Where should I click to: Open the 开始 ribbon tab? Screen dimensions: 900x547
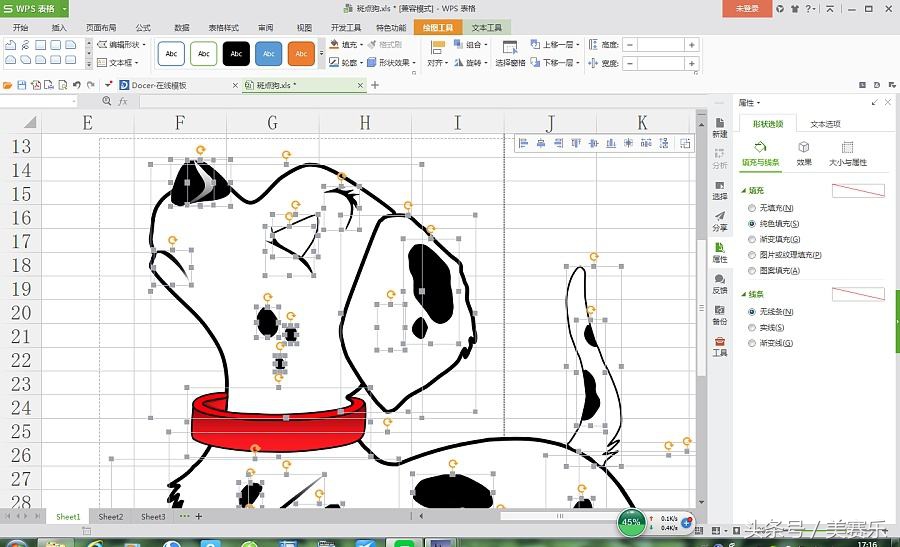pyautogui.click(x=20, y=27)
